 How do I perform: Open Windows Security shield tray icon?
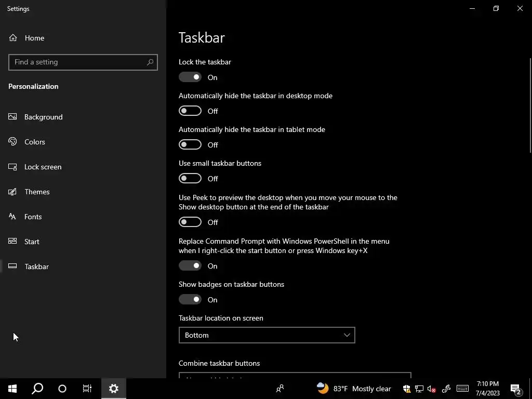tap(406, 389)
